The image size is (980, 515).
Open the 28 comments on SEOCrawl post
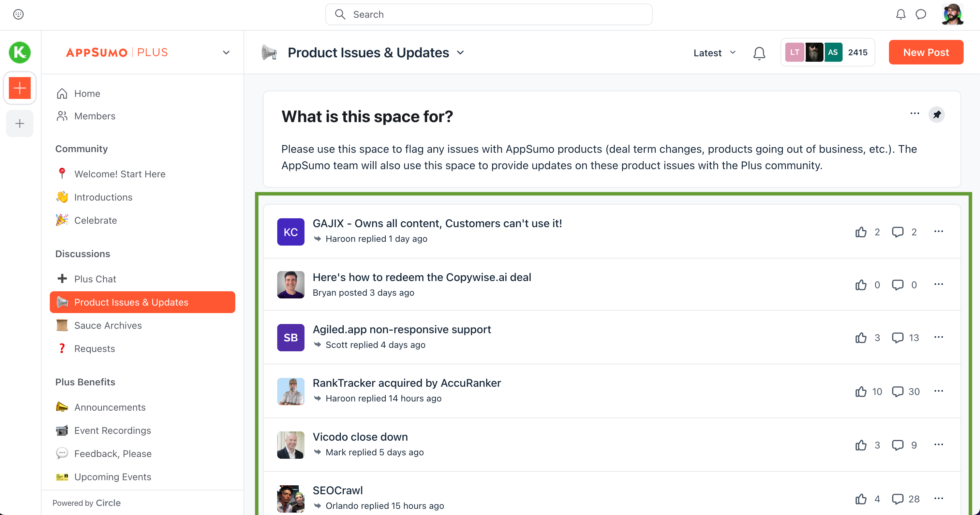pos(905,499)
